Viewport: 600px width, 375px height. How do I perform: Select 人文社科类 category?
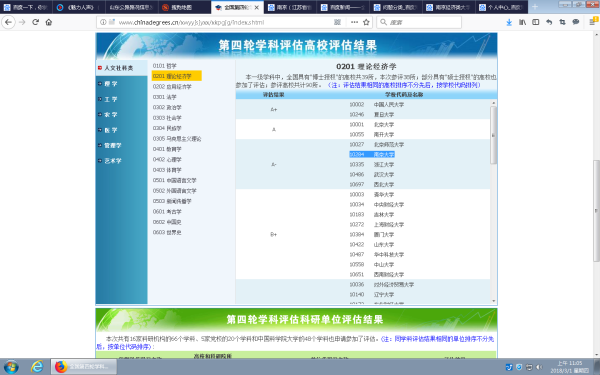pyautogui.click(x=119, y=68)
